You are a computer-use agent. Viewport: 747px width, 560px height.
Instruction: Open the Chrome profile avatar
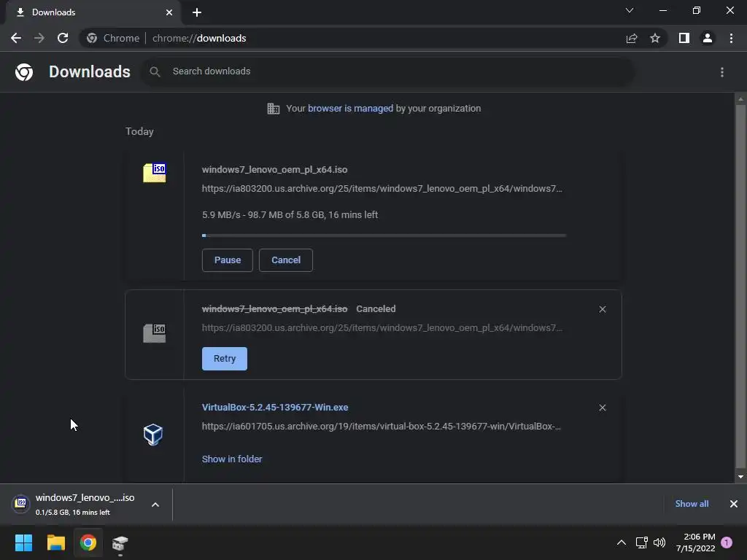click(708, 38)
